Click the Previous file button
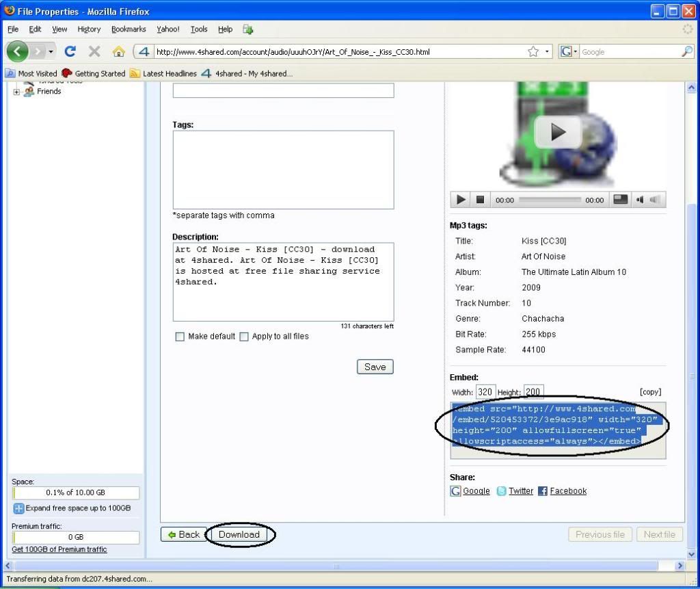 tap(600, 534)
